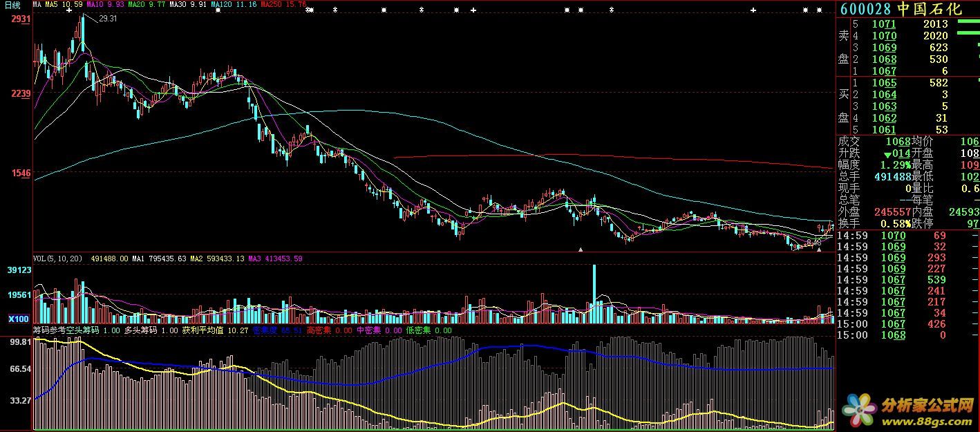Click the MA5 10.59 indicator label
The image size is (980, 432).
click(x=64, y=4)
